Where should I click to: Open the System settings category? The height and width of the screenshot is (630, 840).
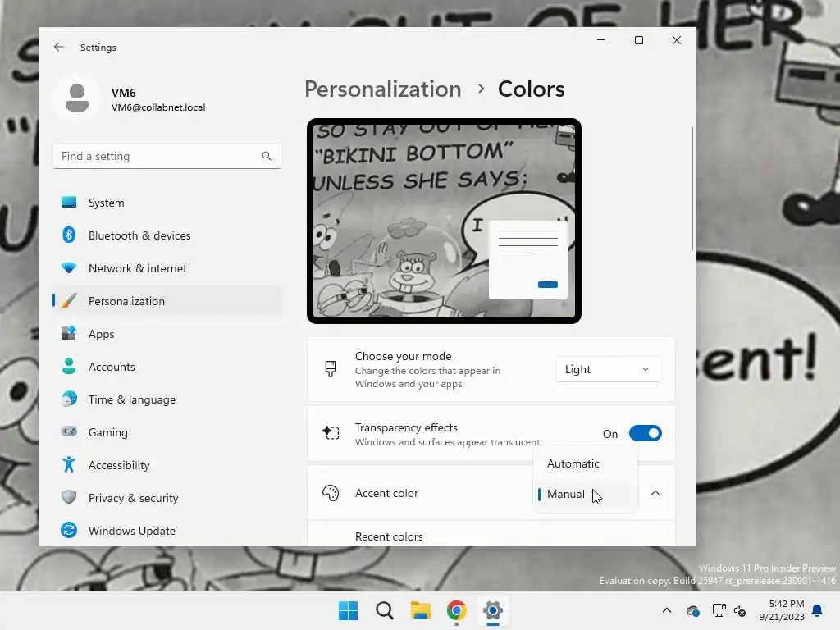tap(167, 203)
